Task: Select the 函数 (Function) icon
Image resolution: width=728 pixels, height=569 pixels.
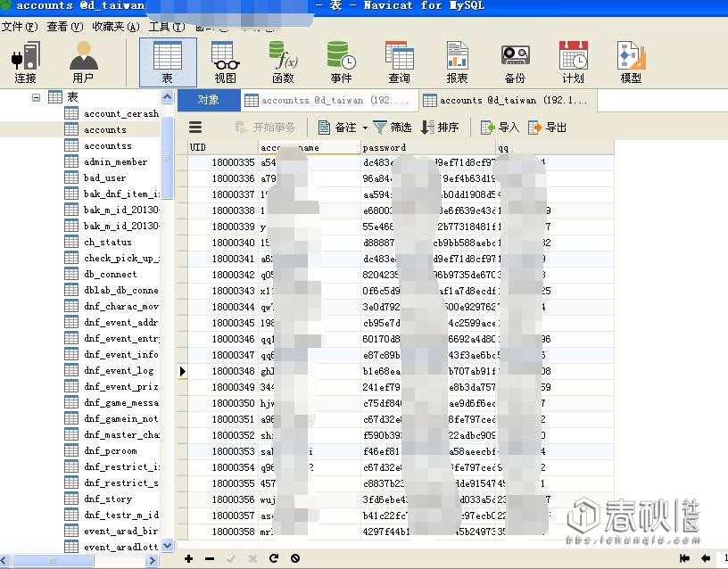Action: [283, 62]
